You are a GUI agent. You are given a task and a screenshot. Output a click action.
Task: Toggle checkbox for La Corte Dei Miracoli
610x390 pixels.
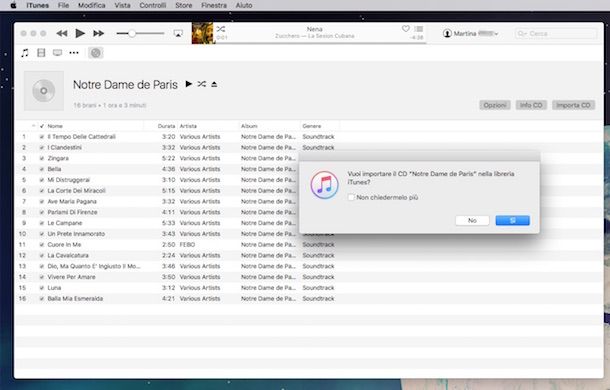tap(42, 191)
